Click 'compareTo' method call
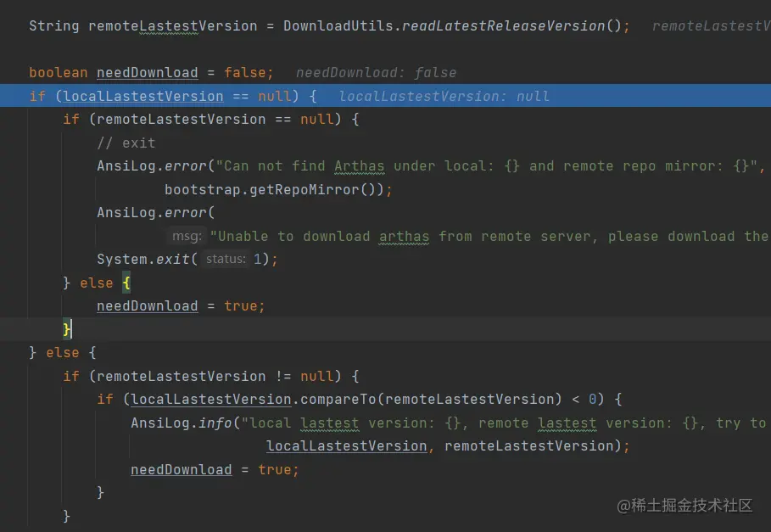771x532 pixels. (338, 400)
